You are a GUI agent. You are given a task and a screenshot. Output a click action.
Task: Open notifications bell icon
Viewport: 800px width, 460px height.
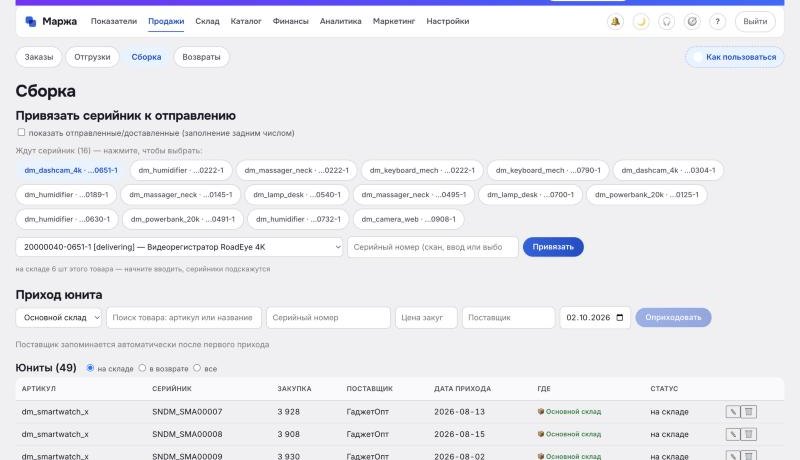pos(615,21)
